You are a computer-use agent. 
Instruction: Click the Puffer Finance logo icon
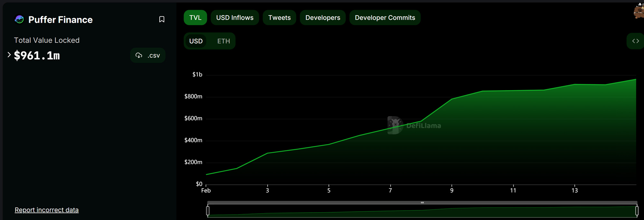coord(19,19)
